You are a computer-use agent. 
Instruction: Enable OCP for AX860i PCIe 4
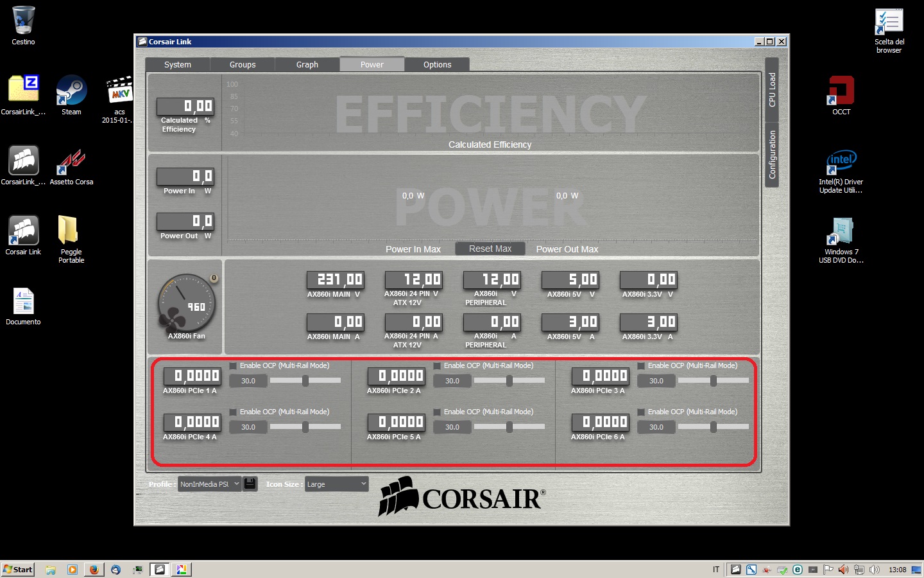(x=233, y=412)
